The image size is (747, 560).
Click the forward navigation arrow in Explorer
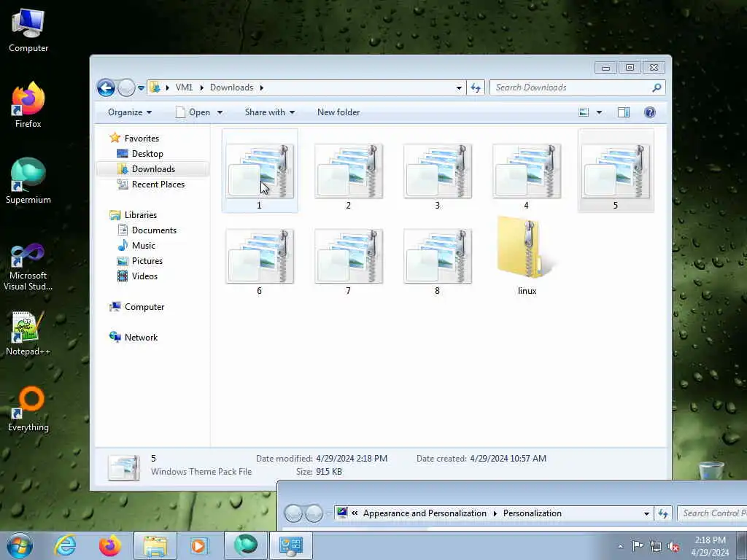(126, 87)
